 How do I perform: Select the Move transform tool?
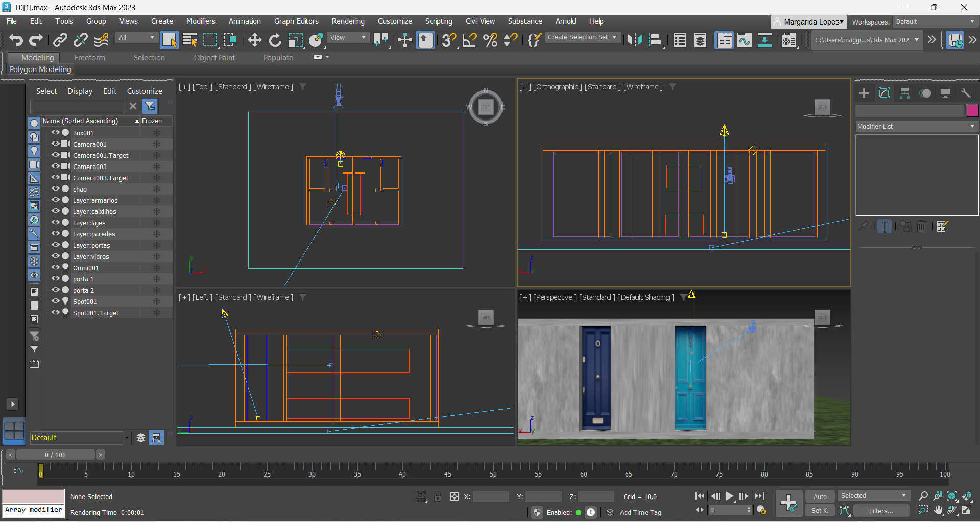254,40
